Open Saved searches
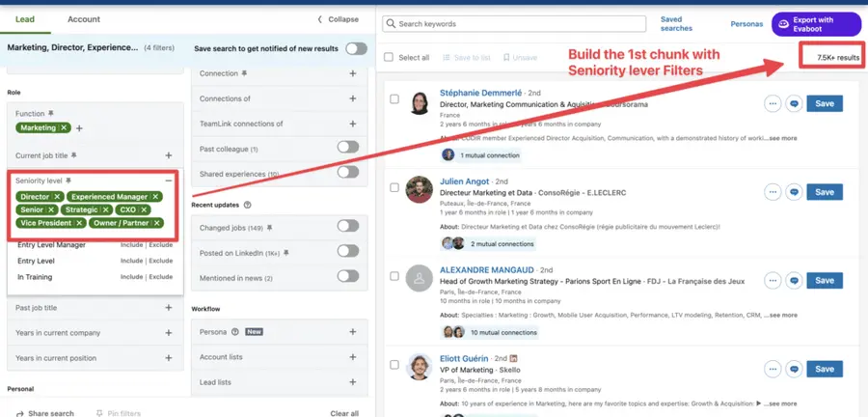Image resolution: width=868 pixels, height=417 pixels. pyautogui.click(x=676, y=24)
